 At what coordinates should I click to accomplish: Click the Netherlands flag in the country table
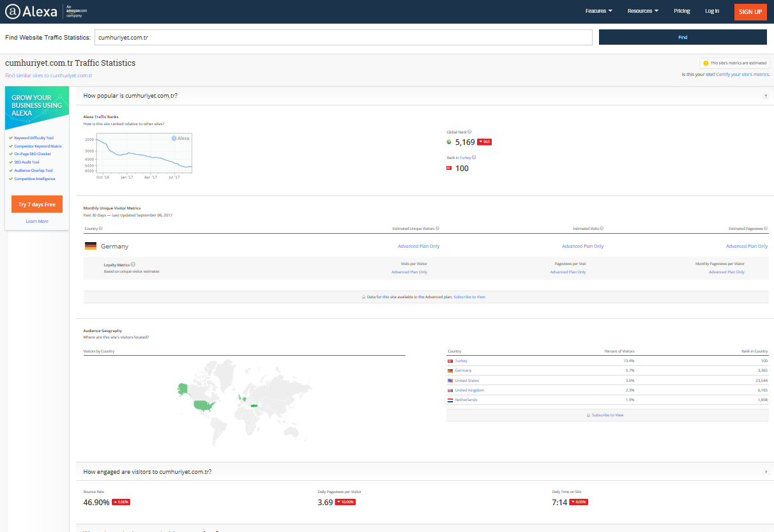pos(450,400)
